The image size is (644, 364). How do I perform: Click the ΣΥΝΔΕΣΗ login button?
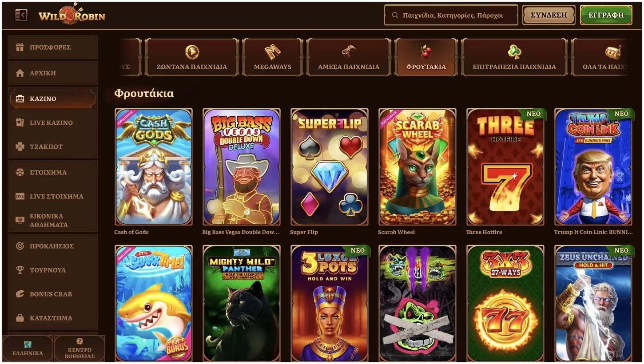pos(549,15)
